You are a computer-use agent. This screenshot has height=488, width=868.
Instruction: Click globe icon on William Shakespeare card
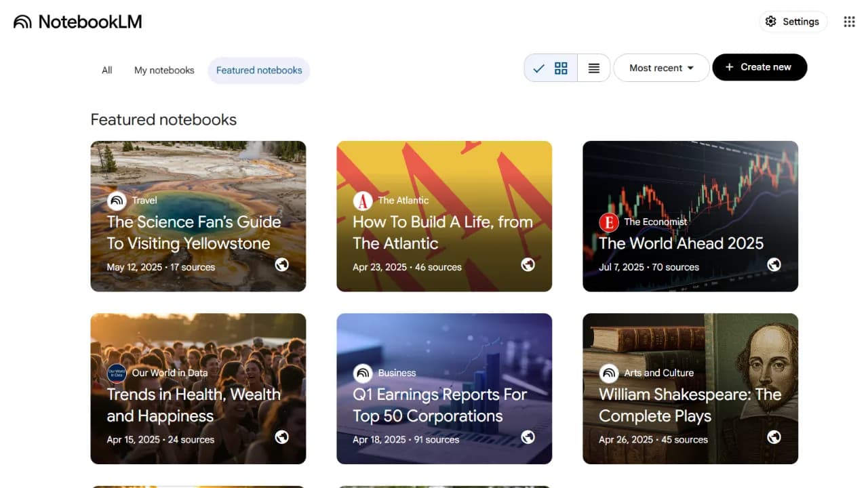774,437
